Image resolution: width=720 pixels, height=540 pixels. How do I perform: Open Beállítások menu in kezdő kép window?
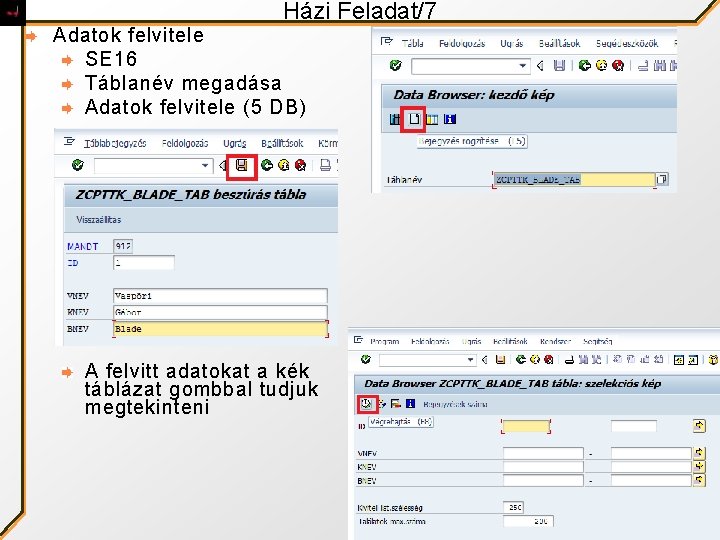point(559,44)
